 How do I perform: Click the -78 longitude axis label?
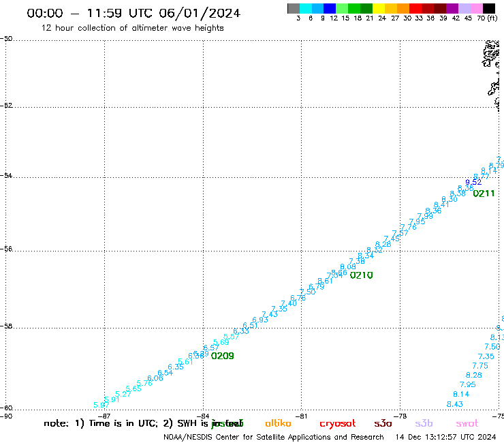tap(400, 416)
